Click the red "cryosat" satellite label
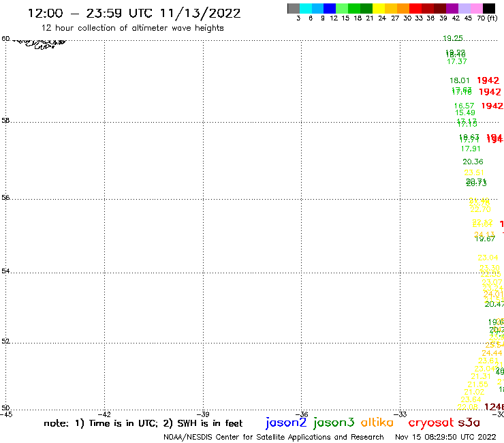The width and height of the screenshot is (504, 443). tap(430, 423)
